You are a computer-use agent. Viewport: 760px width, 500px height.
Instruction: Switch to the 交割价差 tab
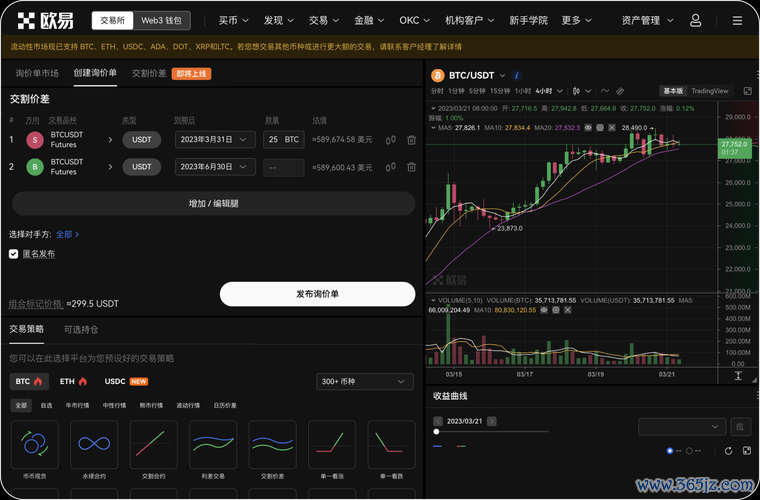pyautogui.click(x=149, y=73)
